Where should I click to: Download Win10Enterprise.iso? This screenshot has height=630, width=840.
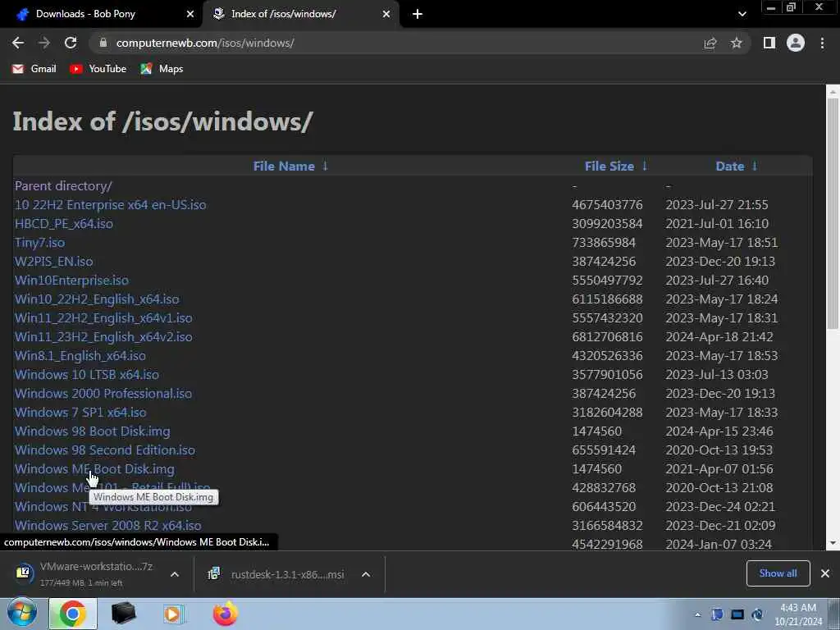(71, 281)
